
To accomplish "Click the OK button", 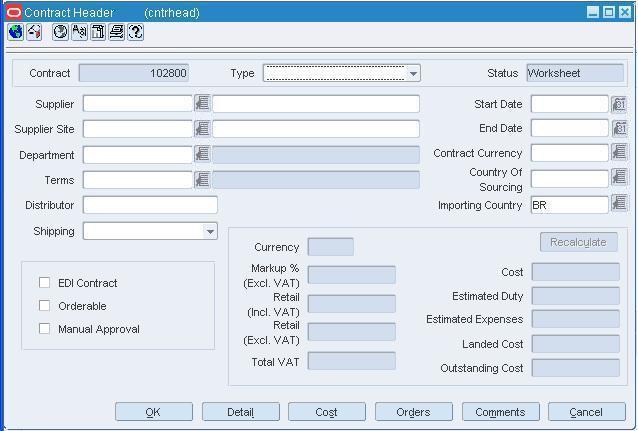I will point(154,412).
